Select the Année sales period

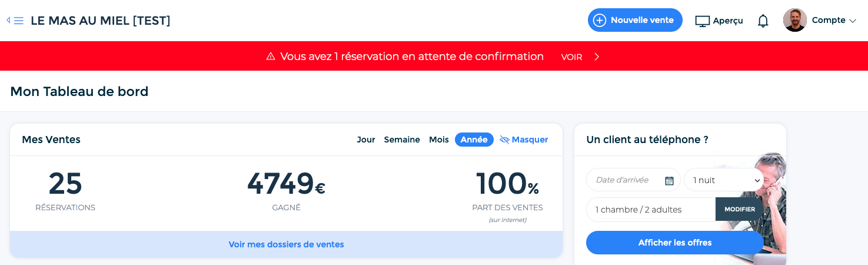[474, 140]
